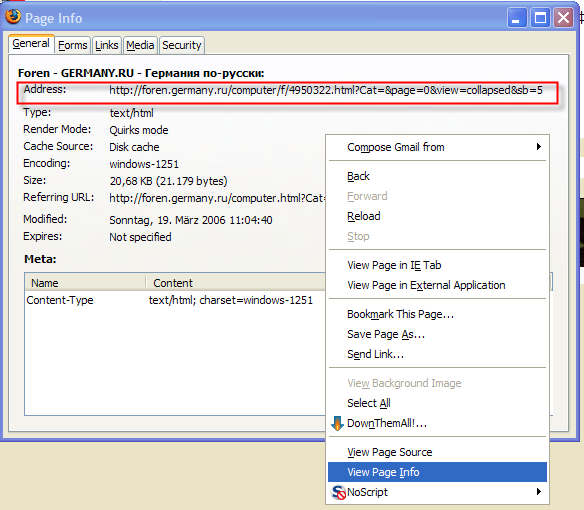Viewport: 584px width, 510px height.
Task: Click the Address URL text field
Action: click(x=326, y=90)
